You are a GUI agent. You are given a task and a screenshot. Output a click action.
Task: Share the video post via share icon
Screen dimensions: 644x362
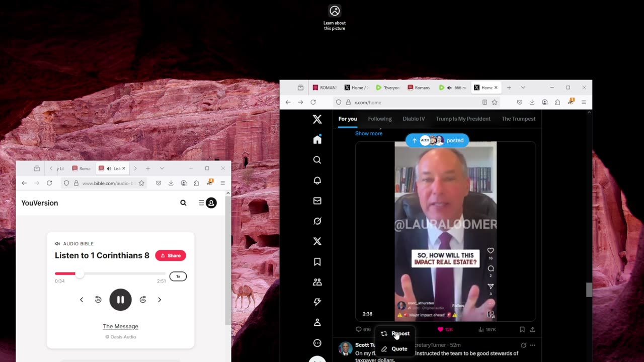pyautogui.click(x=532, y=329)
